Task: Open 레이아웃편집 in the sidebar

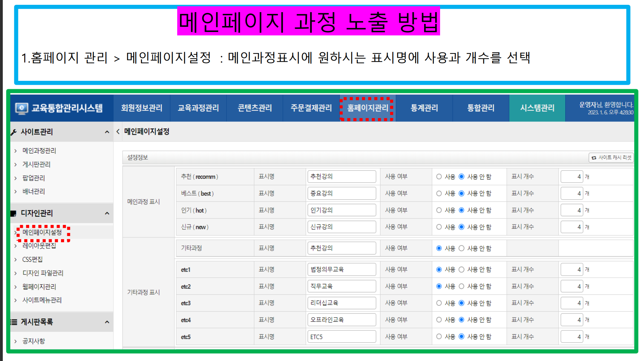Action: pos(39,246)
